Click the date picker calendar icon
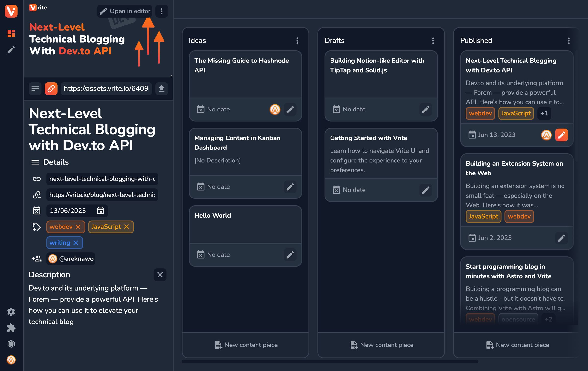 click(100, 210)
